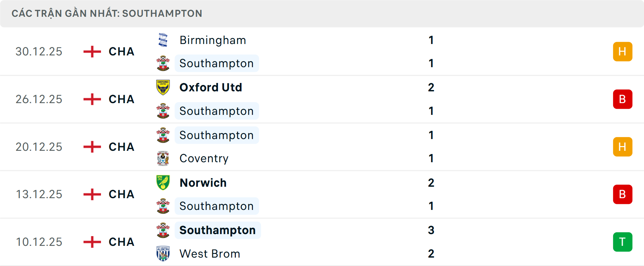Viewport: 644px width, 266px height.
Task: Toggle the red B badge beside Oxford Utd game
Action: (623, 99)
